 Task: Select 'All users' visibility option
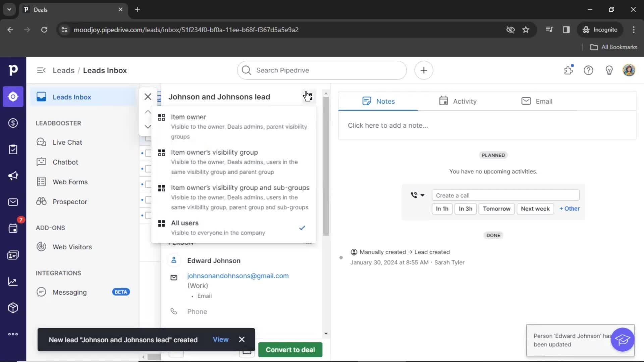pyautogui.click(x=185, y=223)
